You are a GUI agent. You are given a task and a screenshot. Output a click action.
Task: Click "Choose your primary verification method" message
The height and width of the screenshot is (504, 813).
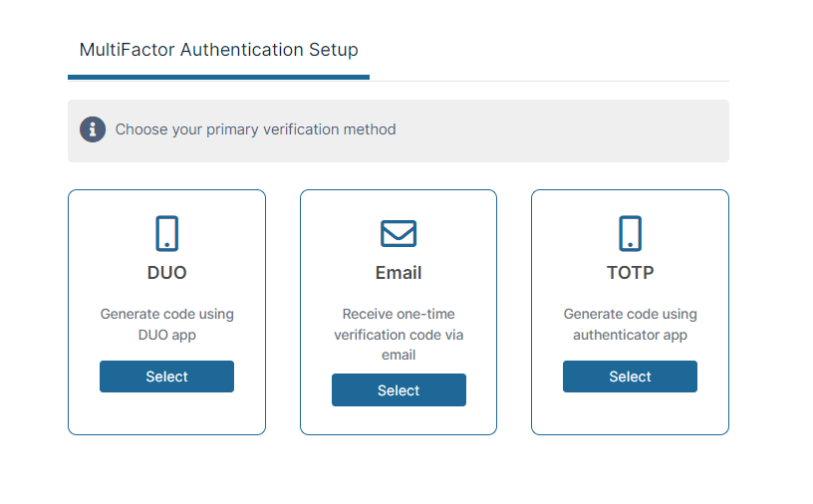coord(255,129)
